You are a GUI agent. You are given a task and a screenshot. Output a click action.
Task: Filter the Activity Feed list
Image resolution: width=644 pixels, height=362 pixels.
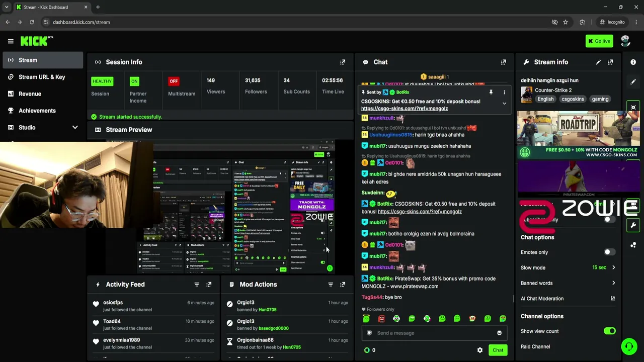[x=197, y=285]
